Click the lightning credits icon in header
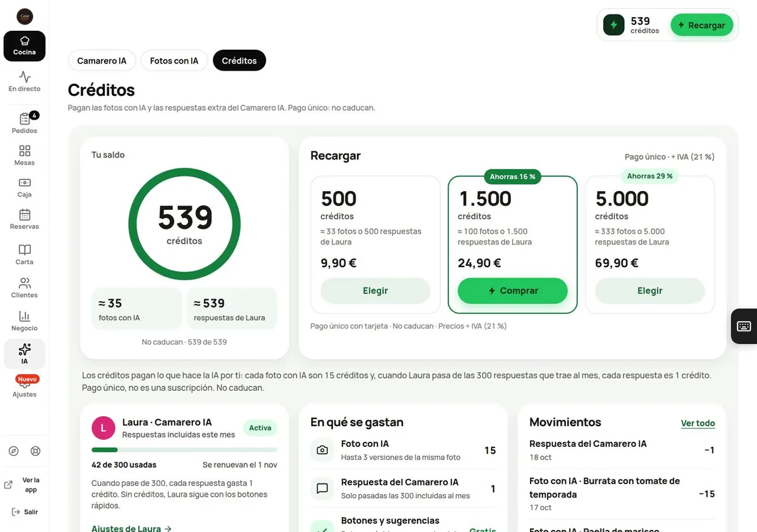 click(x=614, y=25)
